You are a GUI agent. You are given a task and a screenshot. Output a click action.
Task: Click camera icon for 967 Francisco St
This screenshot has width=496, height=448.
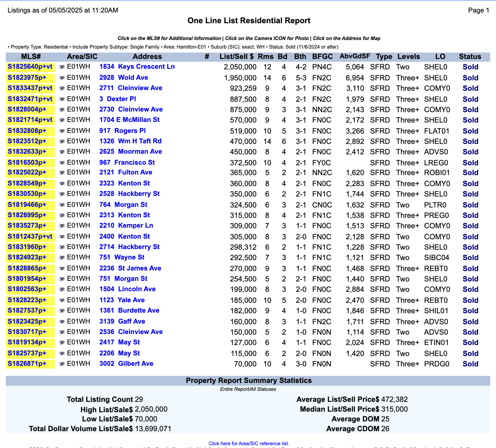62,163
